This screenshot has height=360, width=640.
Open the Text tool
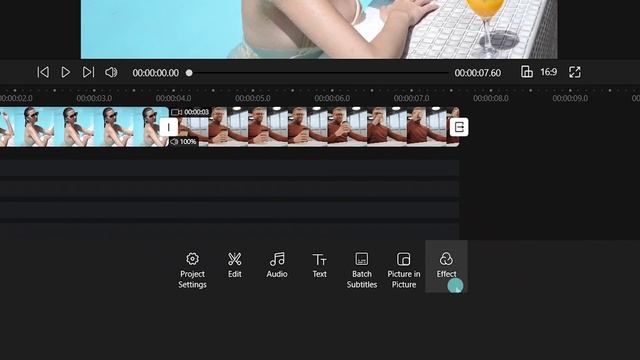point(320,265)
